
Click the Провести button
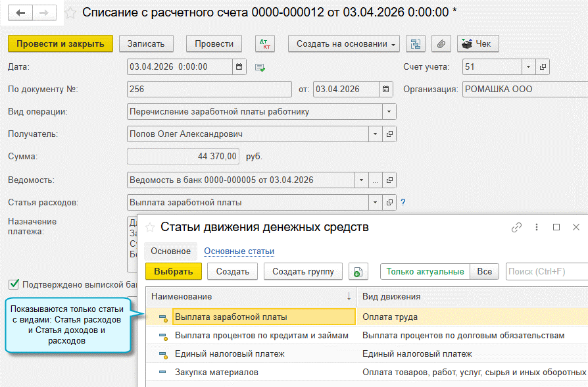[214, 44]
